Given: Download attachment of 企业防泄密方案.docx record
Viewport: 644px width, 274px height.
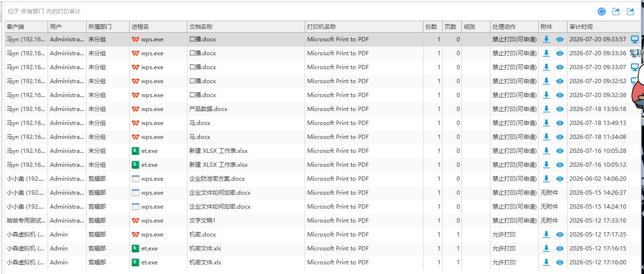Looking at the screenshot, I should pos(546,179).
